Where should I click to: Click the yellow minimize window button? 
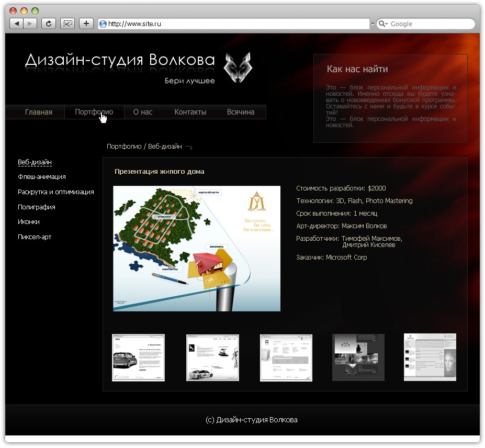click(x=24, y=11)
